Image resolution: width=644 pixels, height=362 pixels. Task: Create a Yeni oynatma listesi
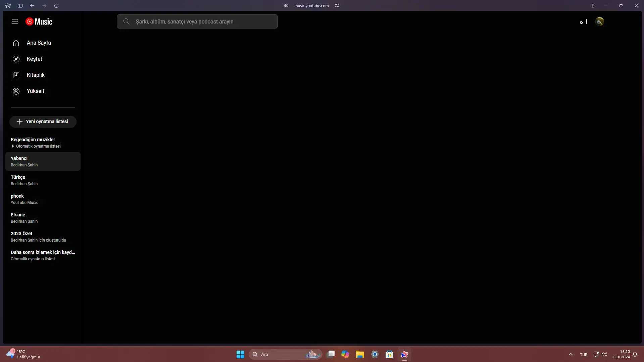[43, 121]
